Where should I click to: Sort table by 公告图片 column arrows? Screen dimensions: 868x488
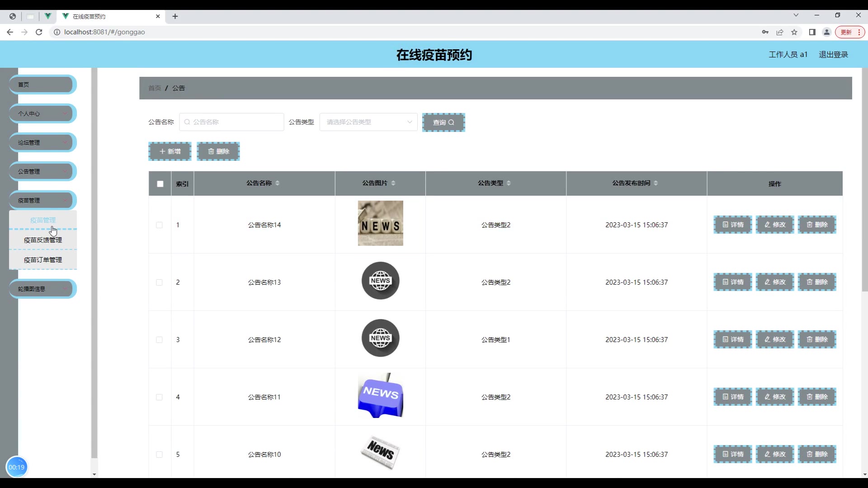393,183
